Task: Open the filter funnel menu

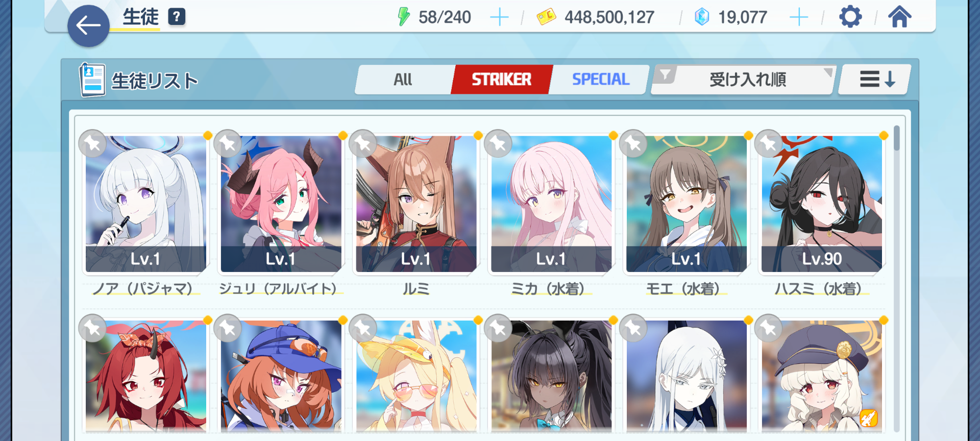Action: (665, 76)
